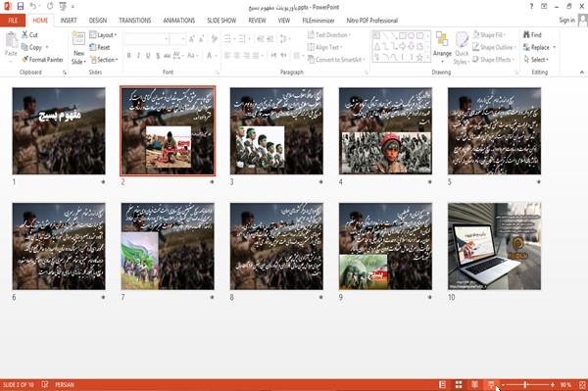
Task: Start Slide Show from status bar icon
Action: pos(491,384)
